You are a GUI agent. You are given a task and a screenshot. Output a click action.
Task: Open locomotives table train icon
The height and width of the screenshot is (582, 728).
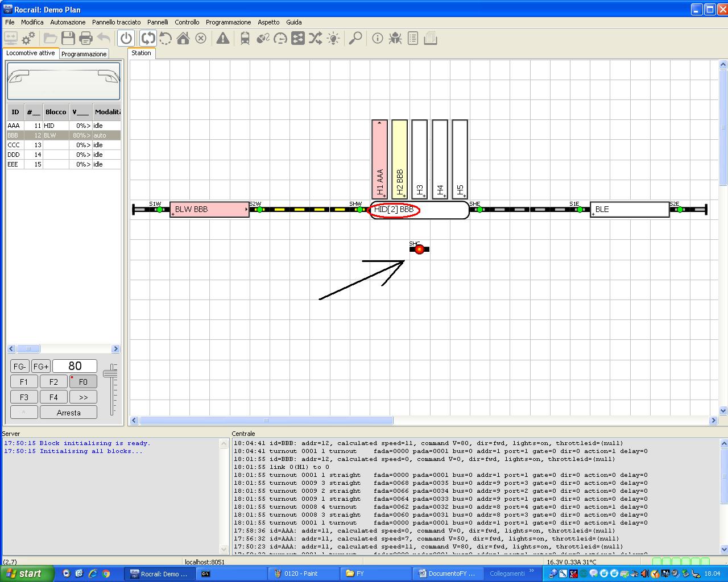[x=245, y=38]
